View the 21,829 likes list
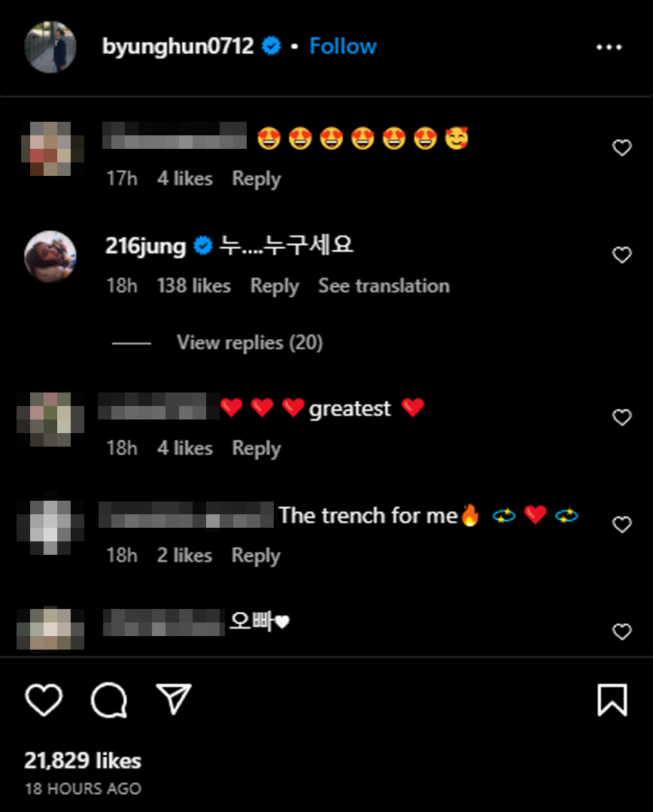This screenshot has height=812, width=653. coord(83,761)
